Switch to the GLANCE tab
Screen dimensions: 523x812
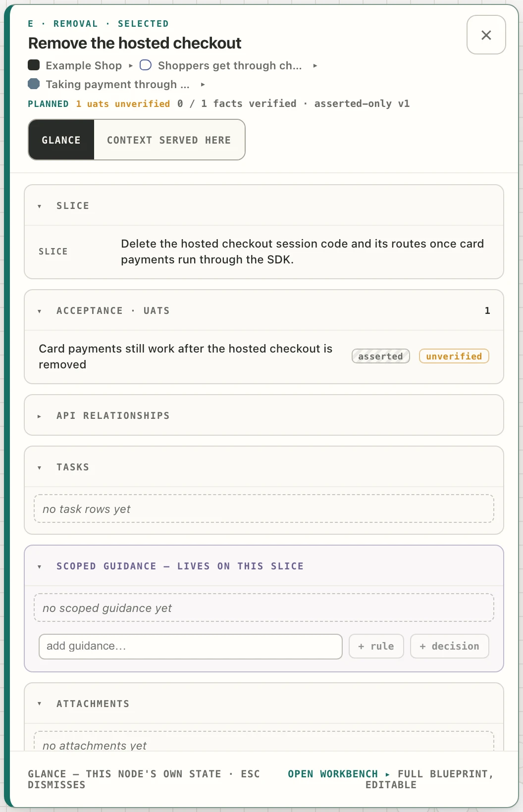point(61,140)
